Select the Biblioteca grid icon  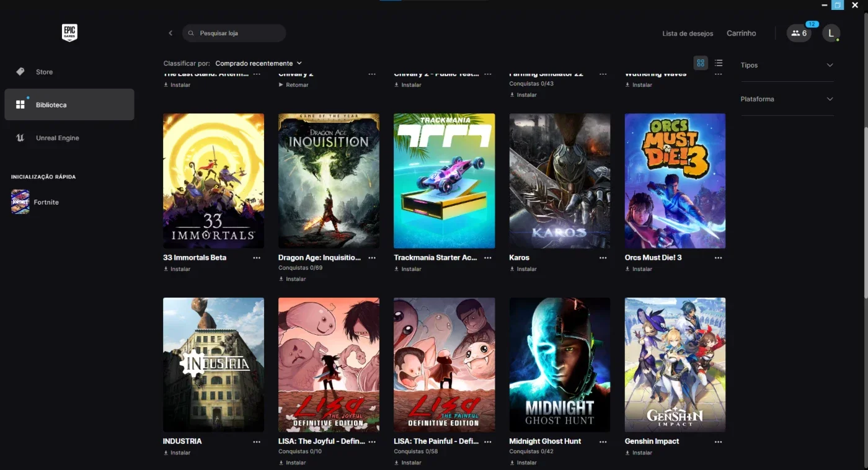point(20,105)
